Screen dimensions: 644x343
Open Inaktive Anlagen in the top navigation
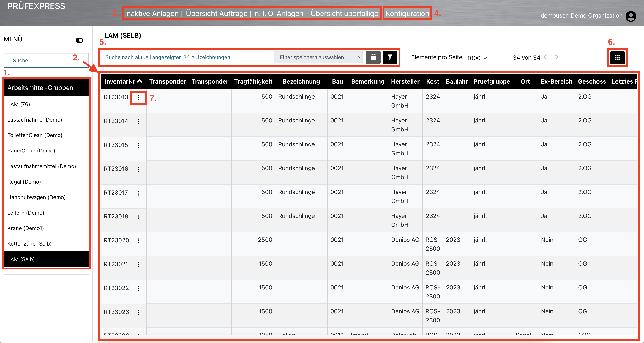click(x=151, y=13)
